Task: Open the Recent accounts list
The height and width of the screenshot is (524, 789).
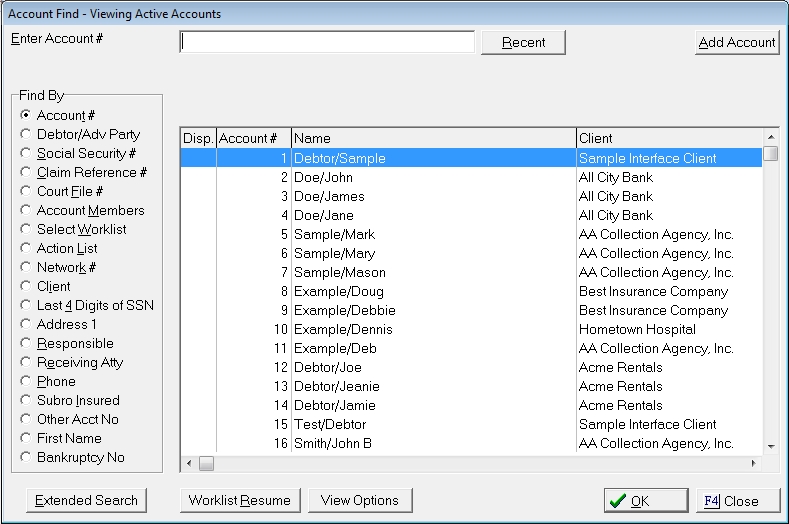Action: coord(523,42)
